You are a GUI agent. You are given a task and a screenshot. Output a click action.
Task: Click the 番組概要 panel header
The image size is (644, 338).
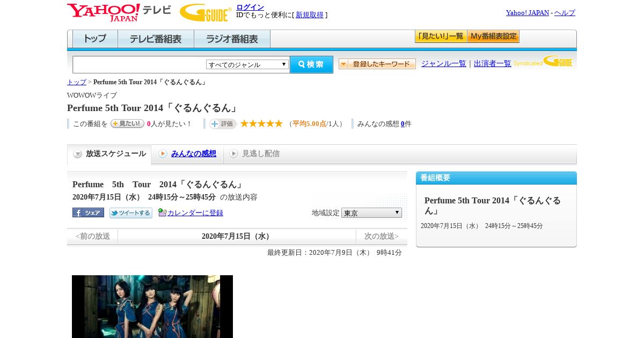(496, 178)
